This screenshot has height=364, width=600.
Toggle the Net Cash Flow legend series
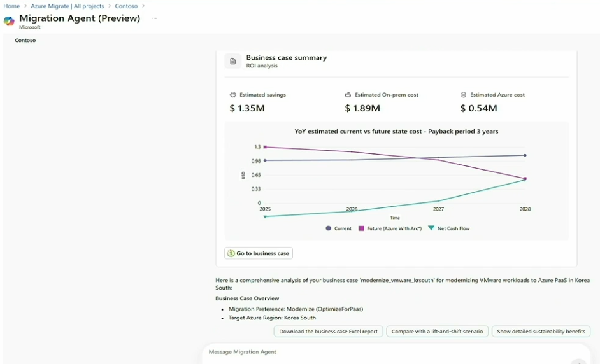click(449, 228)
